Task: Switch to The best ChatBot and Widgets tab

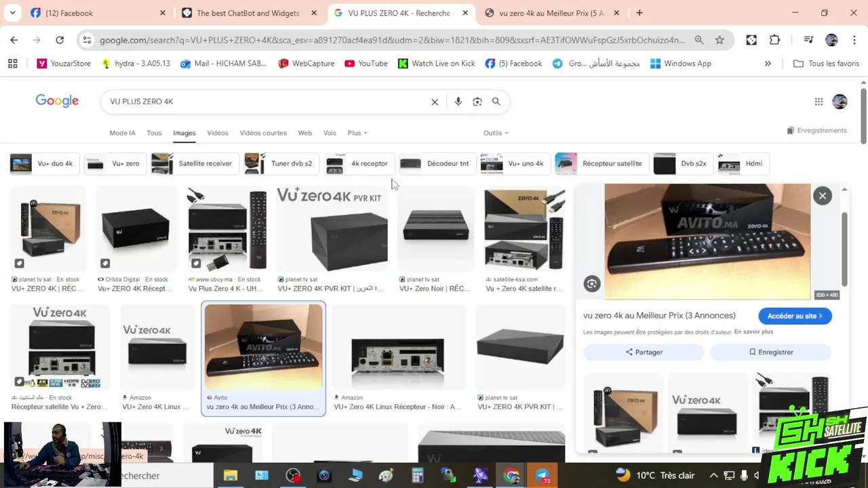Action: [249, 13]
